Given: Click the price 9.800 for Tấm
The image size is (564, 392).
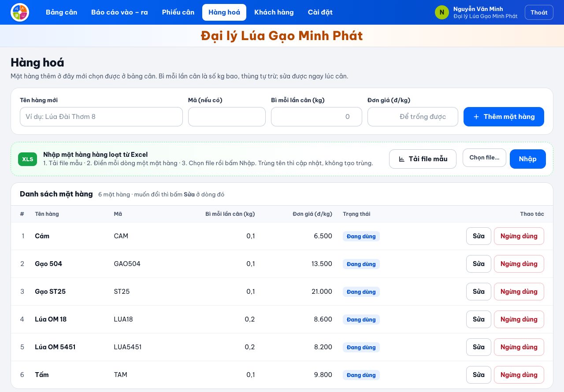Looking at the screenshot, I should pos(323,375).
